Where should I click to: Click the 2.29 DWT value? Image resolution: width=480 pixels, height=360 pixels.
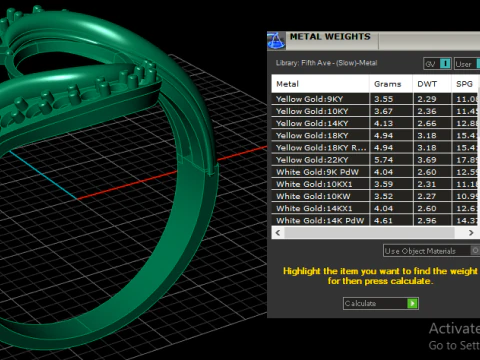(427, 99)
